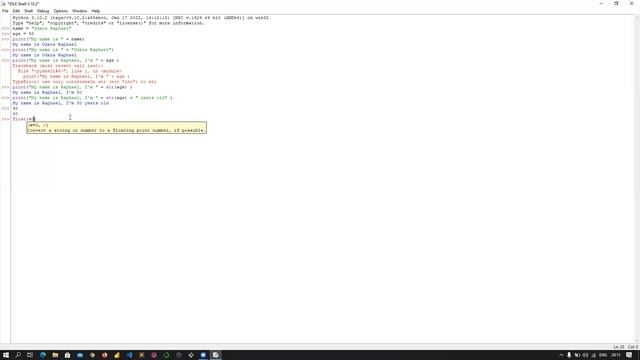This screenshot has width=640, height=360.
Task: Open the Shell menu
Action: 28,11
